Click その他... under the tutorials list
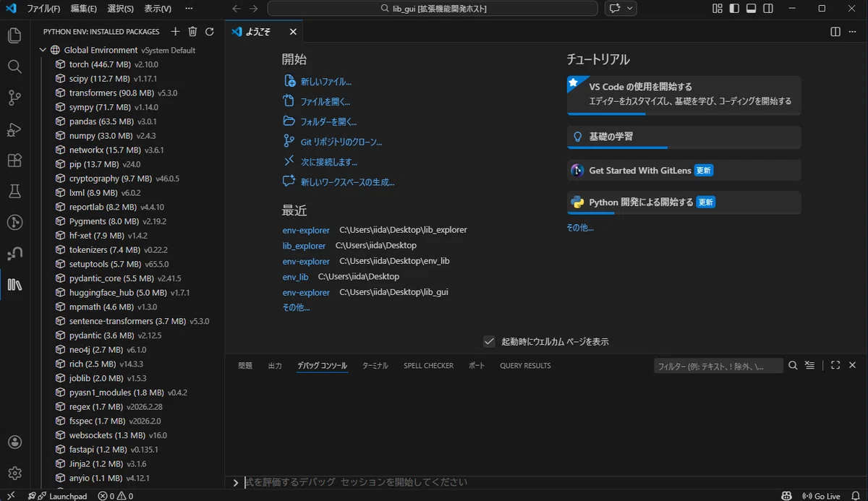Viewport: 868px width, 501px height. click(x=580, y=228)
